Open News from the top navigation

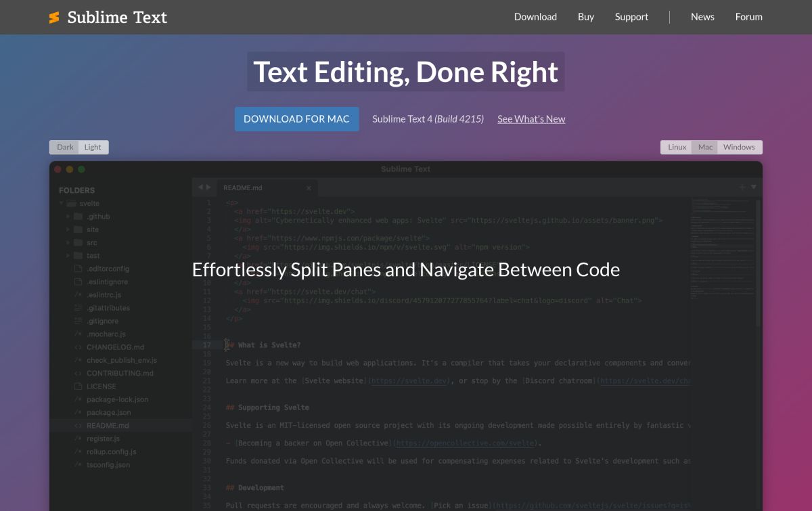click(x=702, y=17)
